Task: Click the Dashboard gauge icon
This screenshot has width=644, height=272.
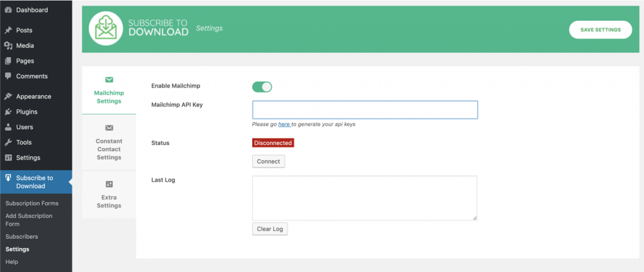Action: coord(8,10)
